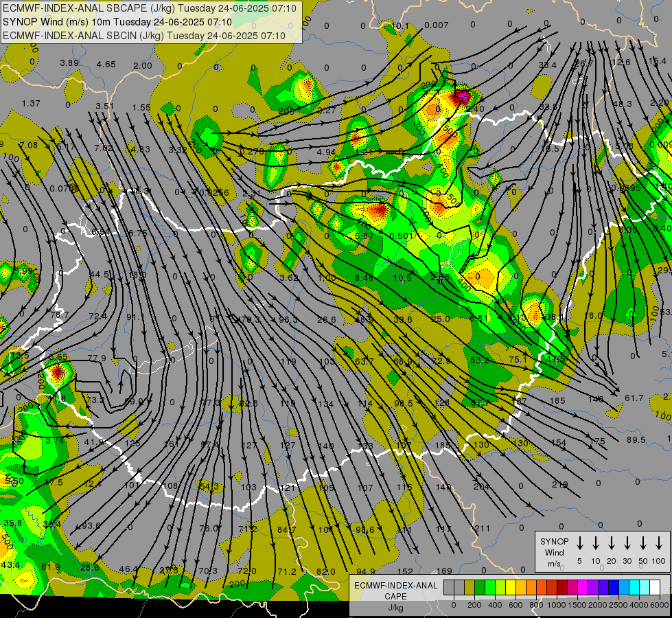This screenshot has width=672, height=618.
Task: Click the 50 m/s wind arrow symbol
Action: [x=643, y=543]
